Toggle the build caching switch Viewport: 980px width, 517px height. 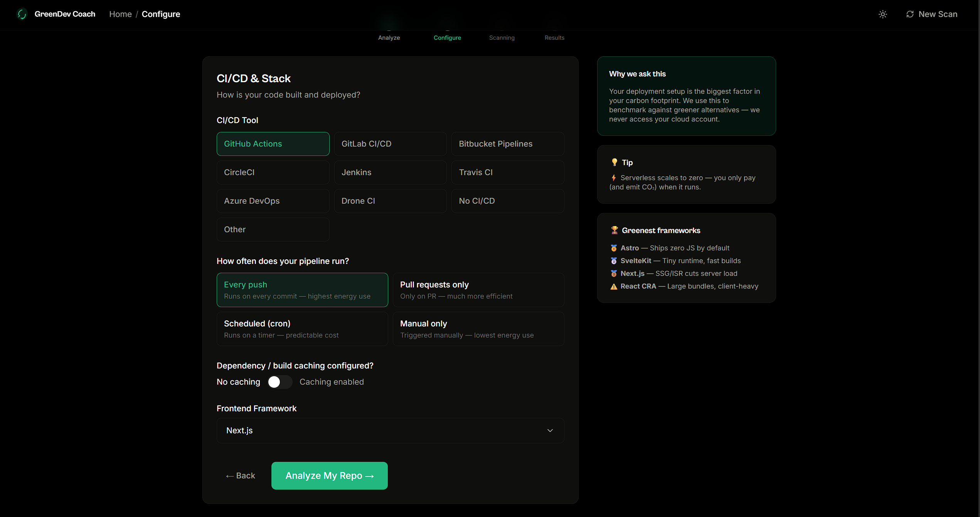(280, 382)
